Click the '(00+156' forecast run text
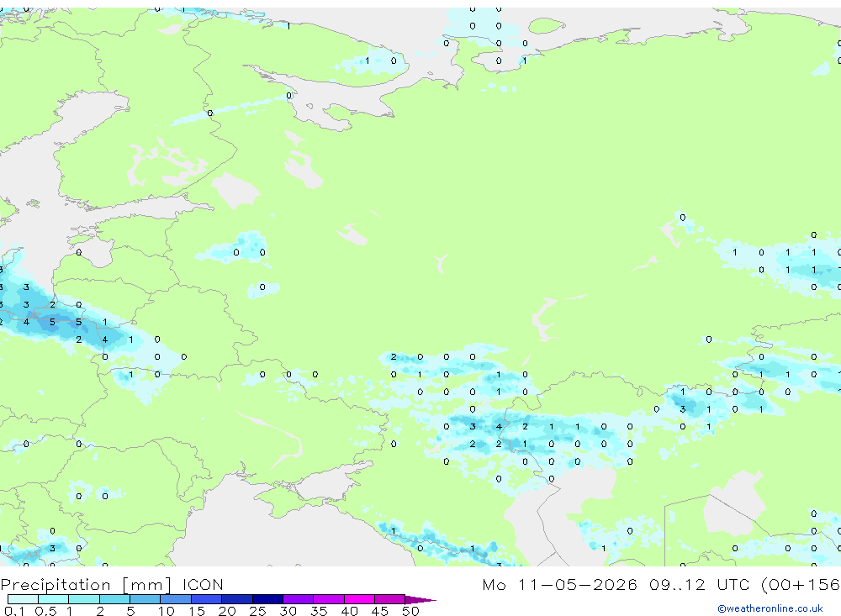The image size is (841, 616). pos(801,584)
